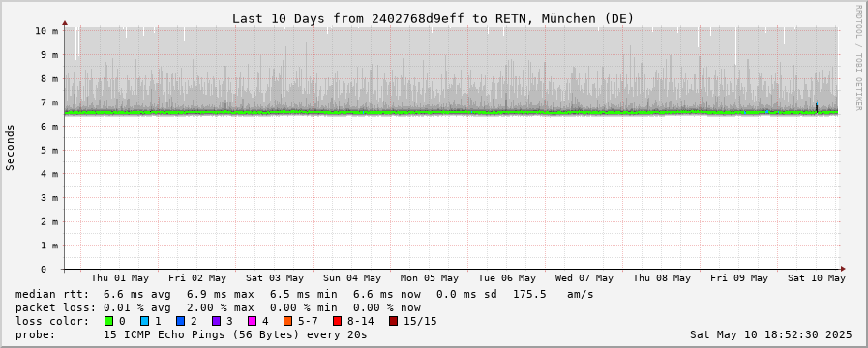Click the purple loss color 3 swatch
Screen dimensions: 868x348
(x=216, y=321)
